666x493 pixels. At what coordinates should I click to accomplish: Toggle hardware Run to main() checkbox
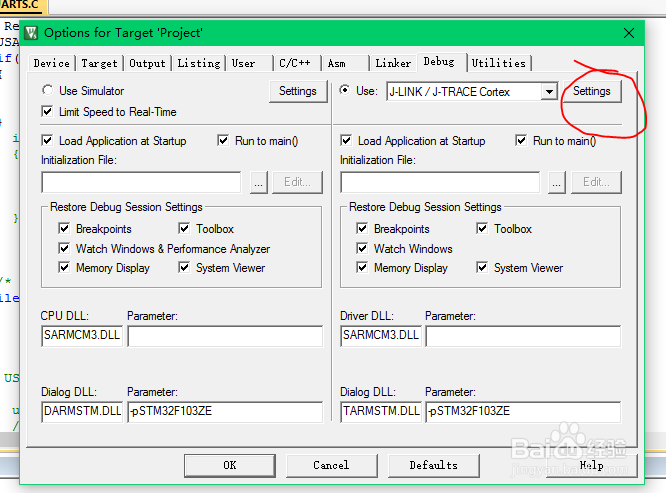(x=521, y=141)
